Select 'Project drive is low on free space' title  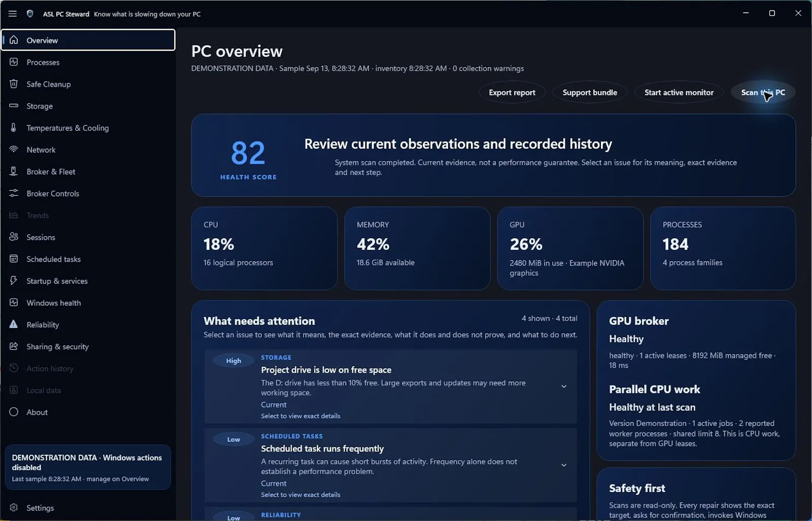[326, 370]
